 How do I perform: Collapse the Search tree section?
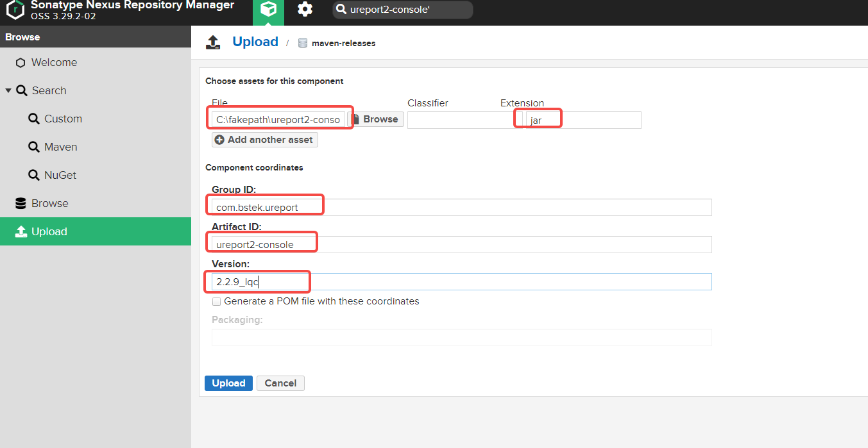[8, 90]
